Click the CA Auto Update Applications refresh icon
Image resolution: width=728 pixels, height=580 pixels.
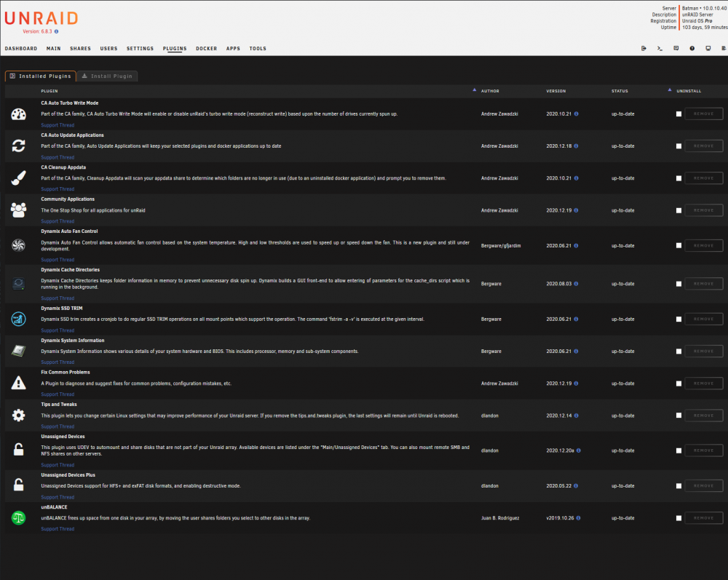[19, 146]
